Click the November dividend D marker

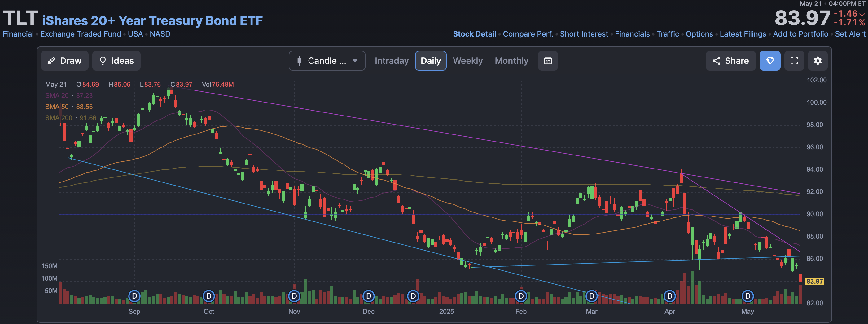pos(294,296)
